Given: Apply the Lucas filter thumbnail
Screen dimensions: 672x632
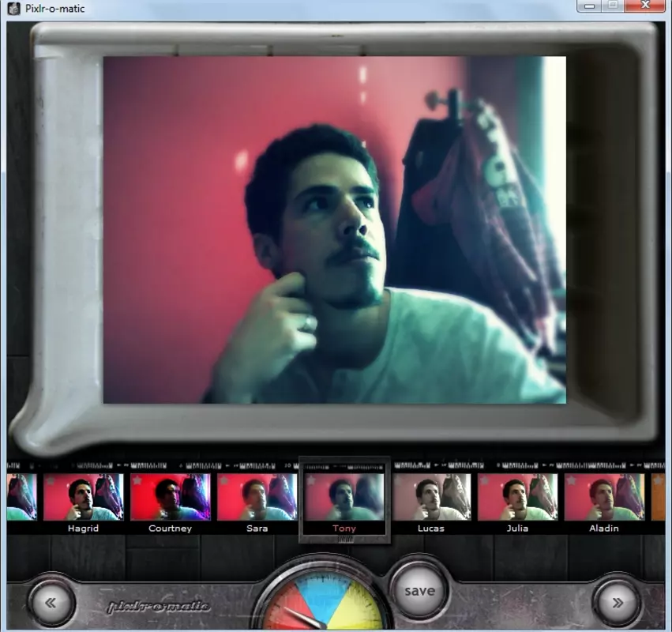Looking at the screenshot, I should (x=431, y=497).
